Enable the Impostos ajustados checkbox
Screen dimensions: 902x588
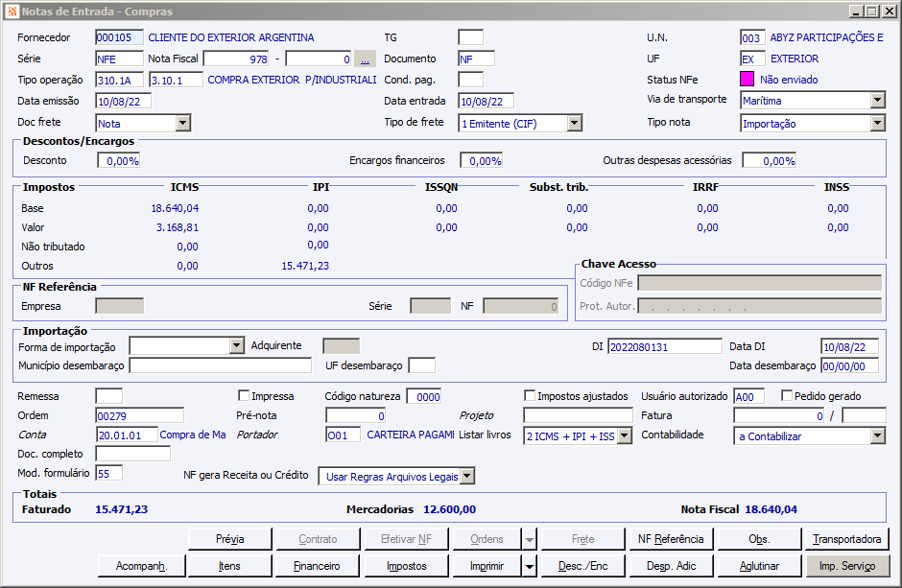pyautogui.click(x=530, y=396)
